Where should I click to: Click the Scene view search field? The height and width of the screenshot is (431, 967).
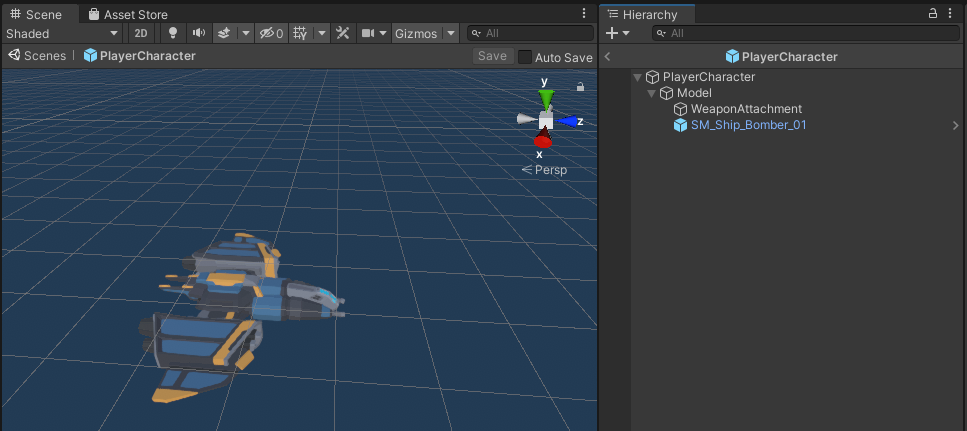pyautogui.click(x=530, y=33)
